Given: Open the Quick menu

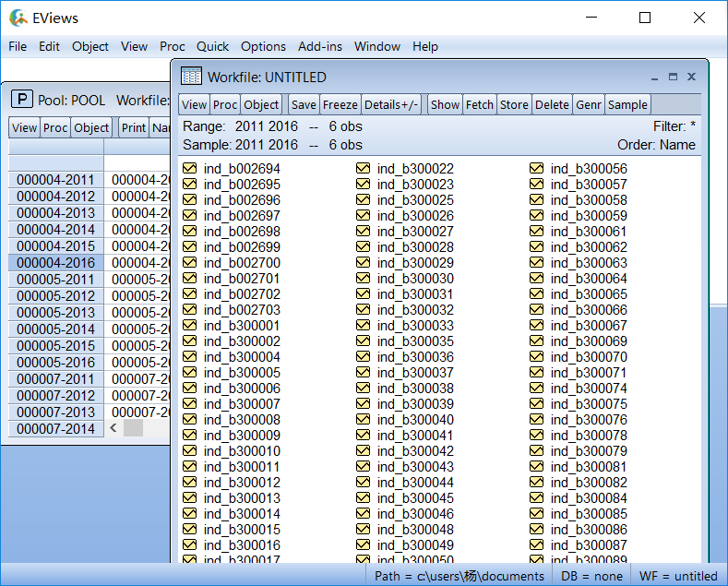Looking at the screenshot, I should coord(212,46).
